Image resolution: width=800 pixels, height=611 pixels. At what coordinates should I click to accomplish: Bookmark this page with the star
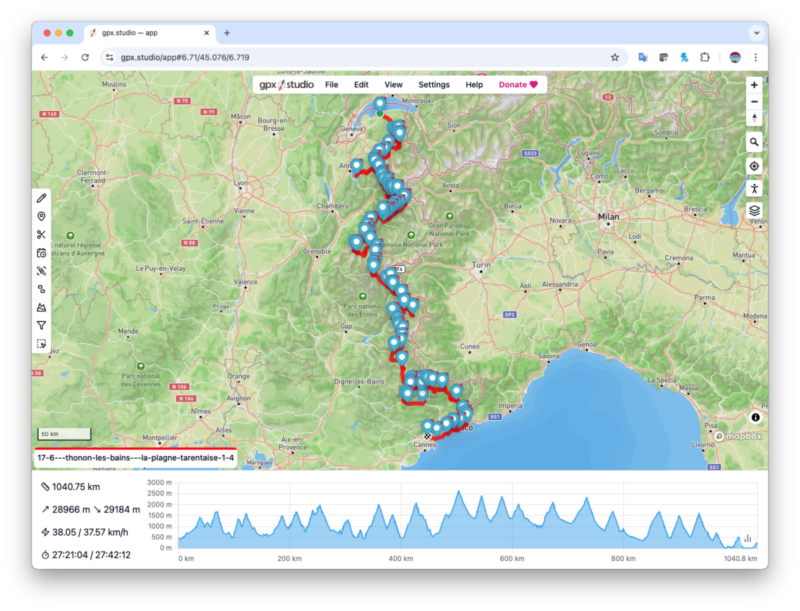[615, 58]
